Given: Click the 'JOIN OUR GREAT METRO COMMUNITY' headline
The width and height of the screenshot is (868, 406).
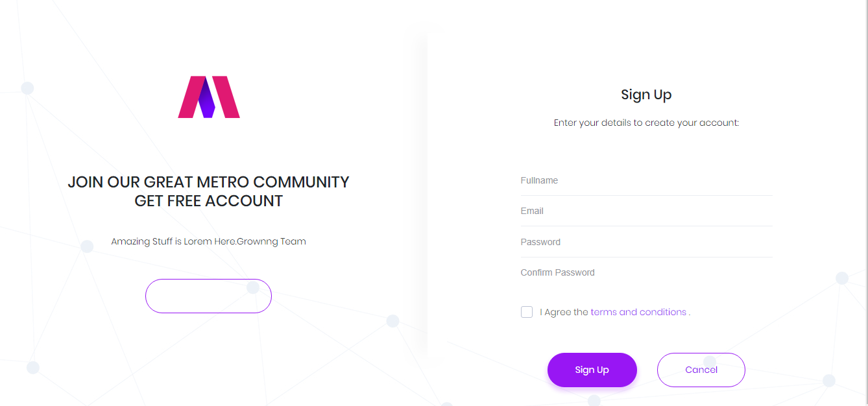Looking at the screenshot, I should coord(208,182).
